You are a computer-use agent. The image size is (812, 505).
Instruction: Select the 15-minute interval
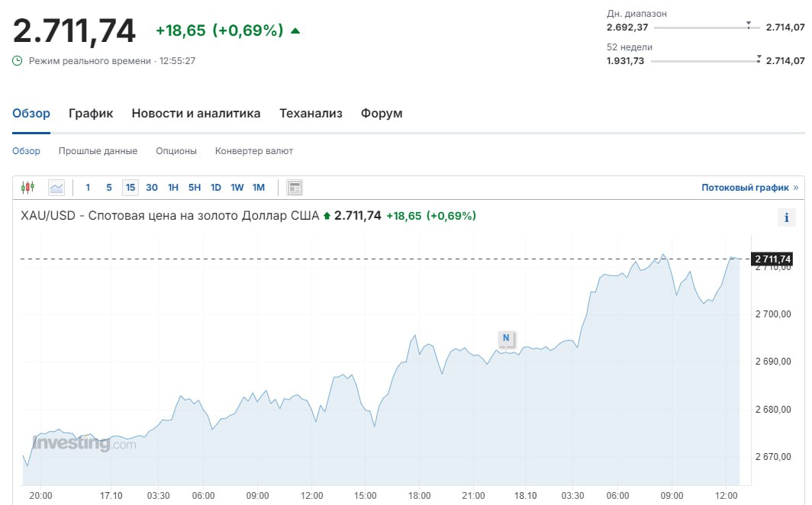[x=130, y=188]
